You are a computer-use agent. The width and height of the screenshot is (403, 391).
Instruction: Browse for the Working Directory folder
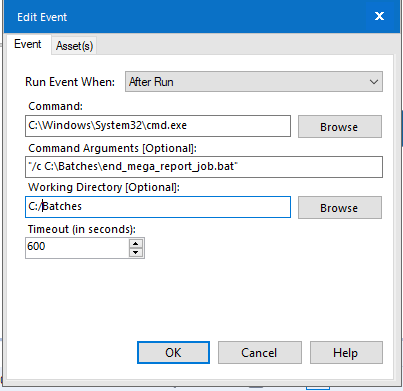340,208
